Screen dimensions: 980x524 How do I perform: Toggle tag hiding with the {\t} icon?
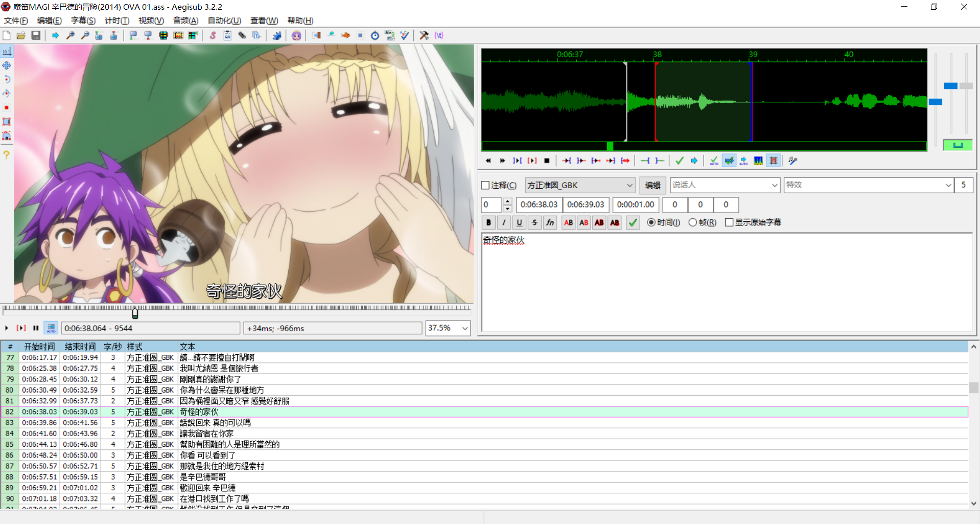(439, 35)
